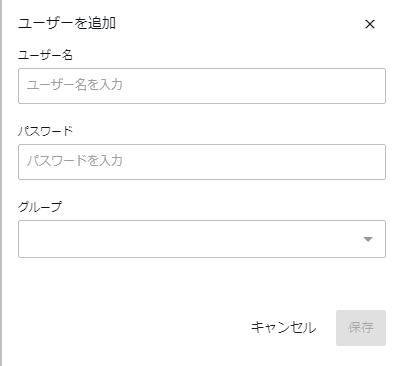This screenshot has height=366, width=402.
Task: Click the ユーザー名を入力 placeholder text
Action: (x=75, y=85)
